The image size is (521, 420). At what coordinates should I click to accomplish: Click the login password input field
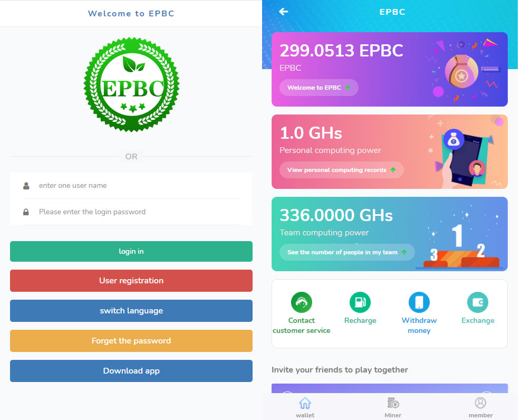pyautogui.click(x=137, y=212)
